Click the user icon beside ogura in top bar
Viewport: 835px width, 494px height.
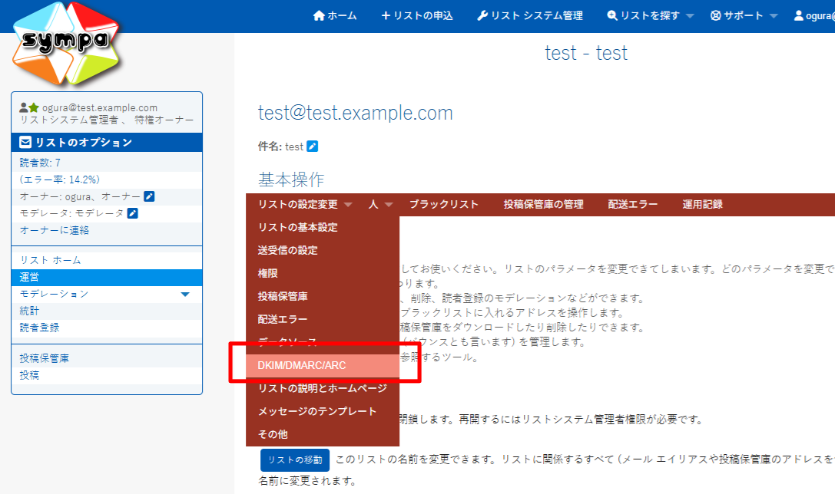coord(798,15)
